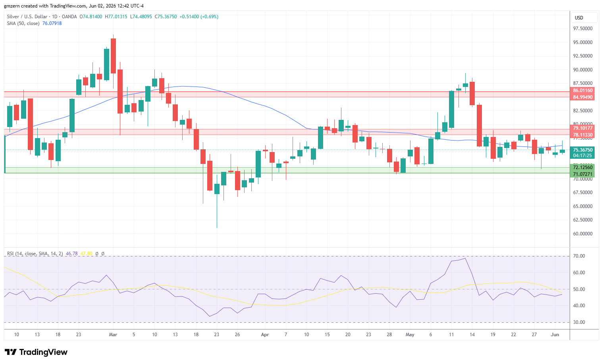The height and width of the screenshot is (364, 603).
Task: Click the 65.00000 price axis label
Action: pyautogui.click(x=583, y=206)
